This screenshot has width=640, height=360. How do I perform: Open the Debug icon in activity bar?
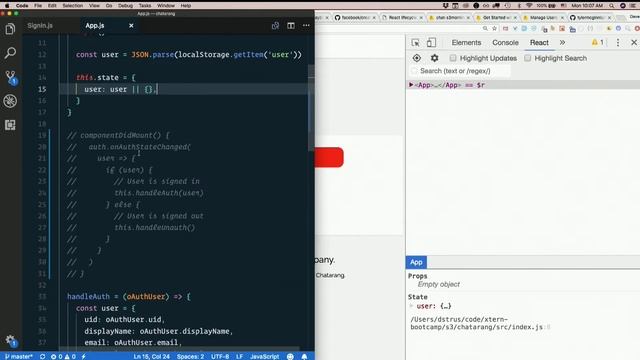10,101
